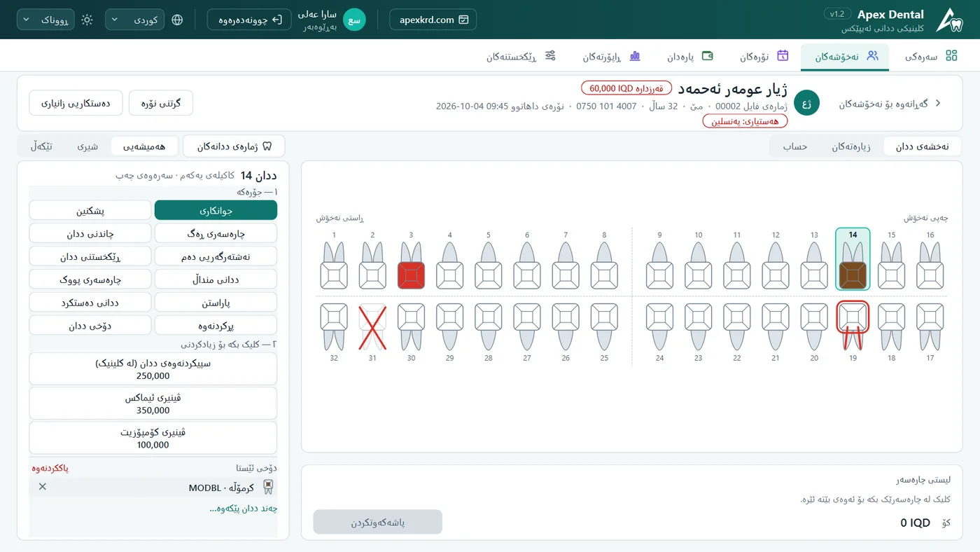Click apexkrd.com link button
980x552 pixels.
tap(433, 20)
